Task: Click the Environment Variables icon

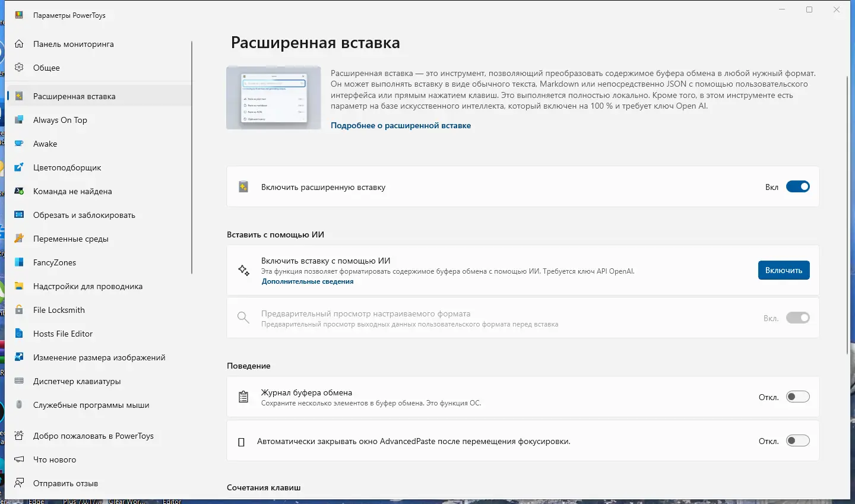Action: click(19, 239)
